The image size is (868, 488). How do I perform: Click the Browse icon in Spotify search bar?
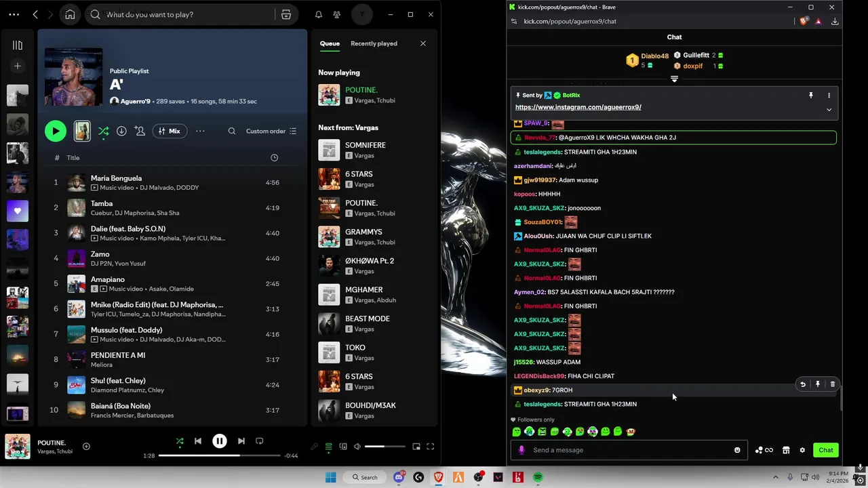pyautogui.click(x=286, y=14)
